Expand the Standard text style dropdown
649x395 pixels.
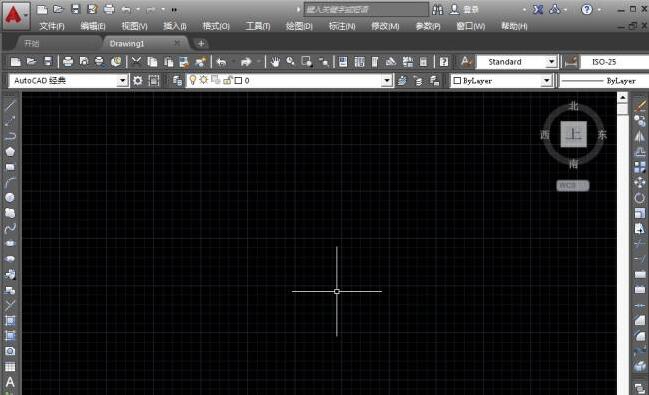(x=551, y=62)
